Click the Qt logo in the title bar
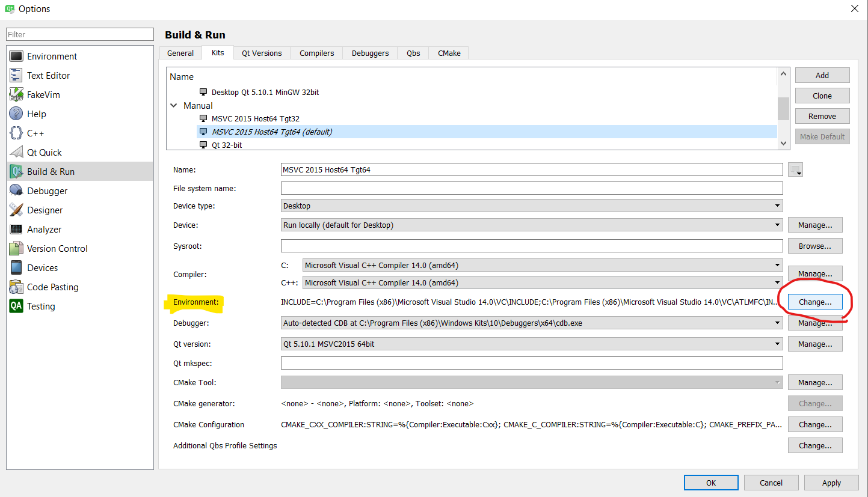Image resolution: width=868 pixels, height=497 pixels. coord(8,8)
